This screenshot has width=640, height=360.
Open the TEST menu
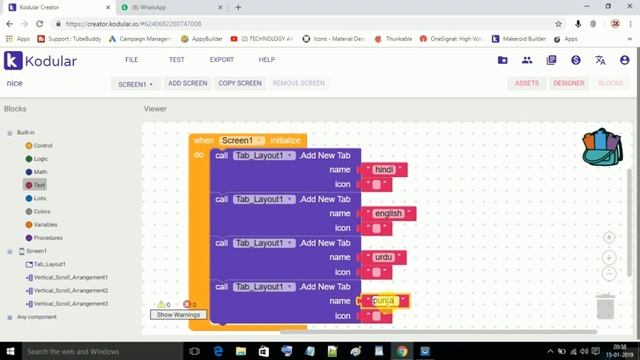pyautogui.click(x=176, y=60)
